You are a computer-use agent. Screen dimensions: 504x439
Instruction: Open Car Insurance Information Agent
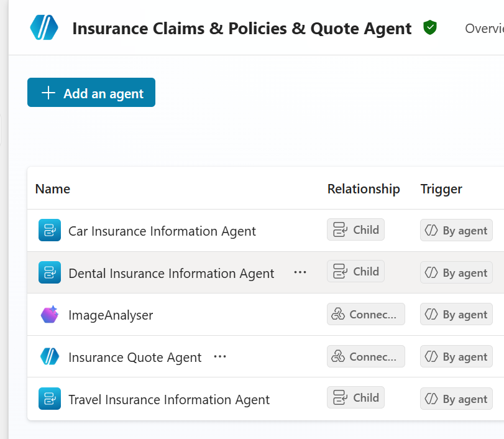click(162, 231)
